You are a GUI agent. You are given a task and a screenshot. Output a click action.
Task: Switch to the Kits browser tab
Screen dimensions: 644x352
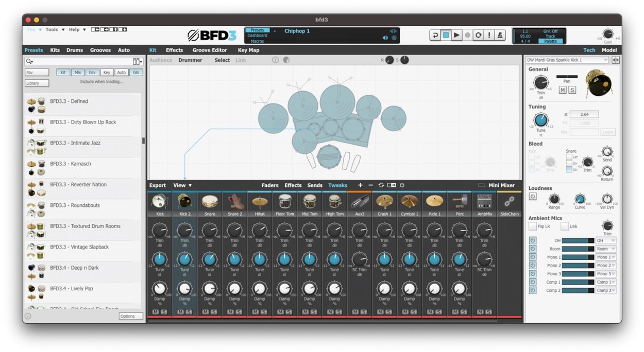tap(55, 50)
